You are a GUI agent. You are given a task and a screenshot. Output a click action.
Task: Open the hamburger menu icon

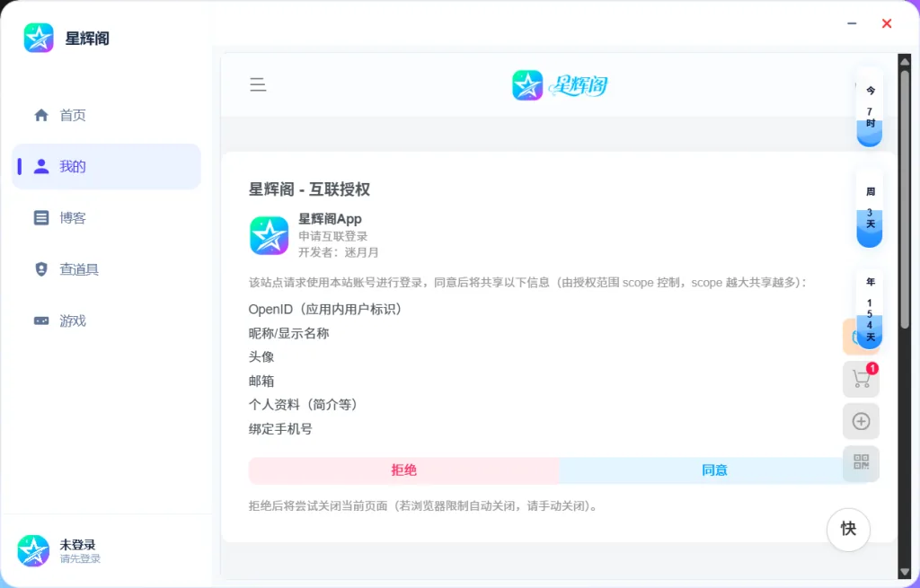coord(258,84)
